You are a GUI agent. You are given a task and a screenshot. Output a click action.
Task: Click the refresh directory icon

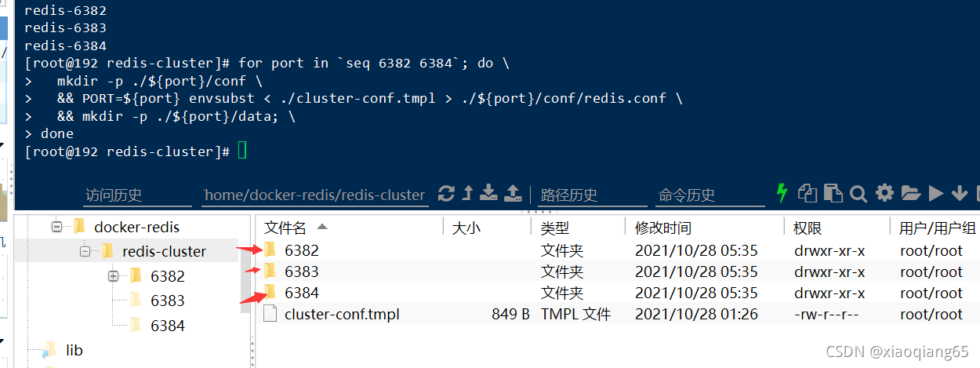446,193
